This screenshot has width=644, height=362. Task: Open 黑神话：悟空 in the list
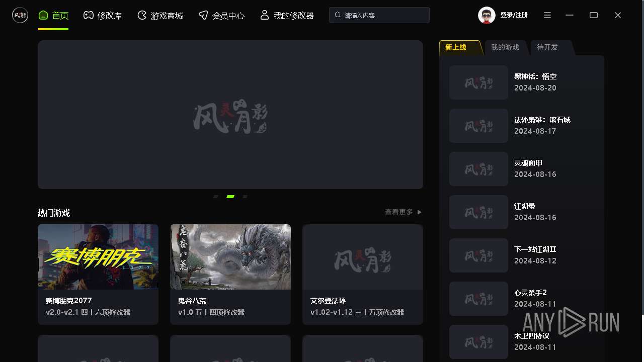[535, 77]
